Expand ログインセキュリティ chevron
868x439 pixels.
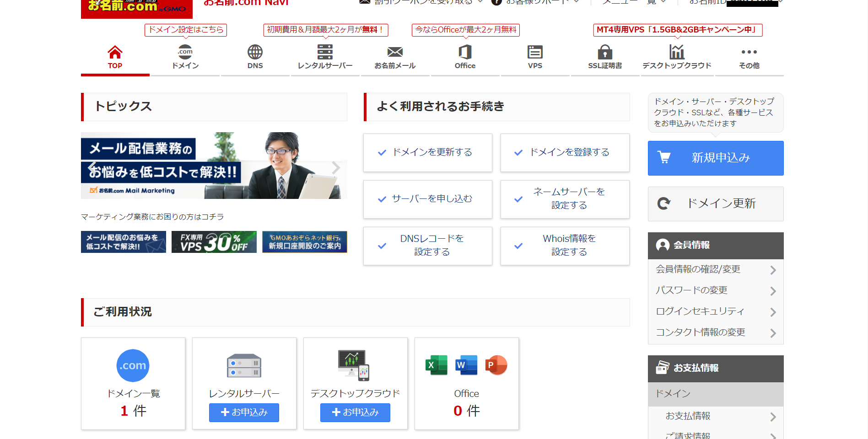coord(773,312)
